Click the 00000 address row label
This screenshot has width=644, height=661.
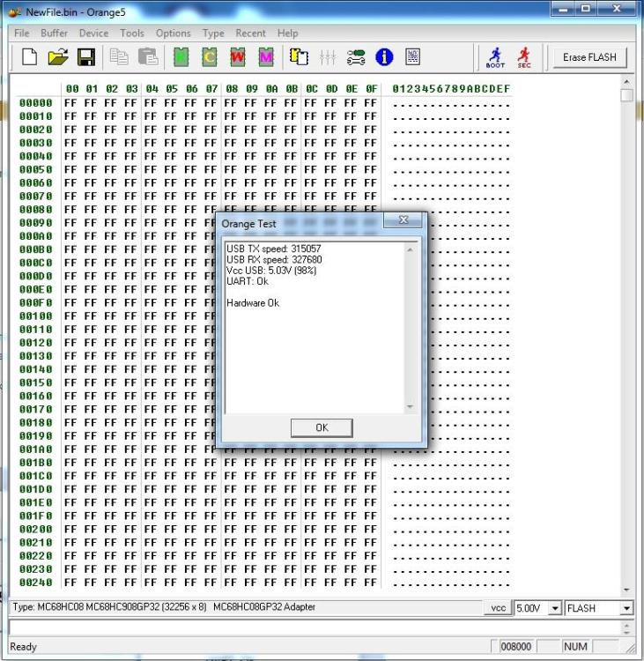coord(36,103)
